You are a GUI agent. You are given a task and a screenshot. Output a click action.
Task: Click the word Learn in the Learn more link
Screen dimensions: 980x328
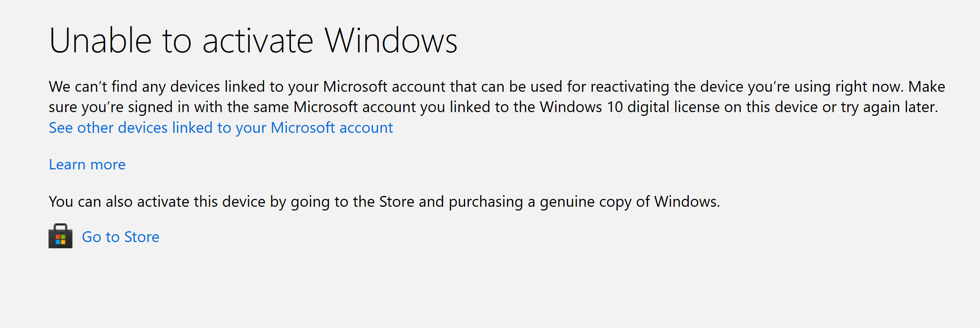coord(67,164)
